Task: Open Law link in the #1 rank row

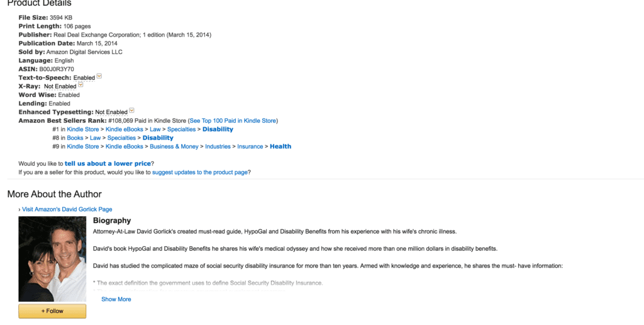Action: [x=155, y=129]
